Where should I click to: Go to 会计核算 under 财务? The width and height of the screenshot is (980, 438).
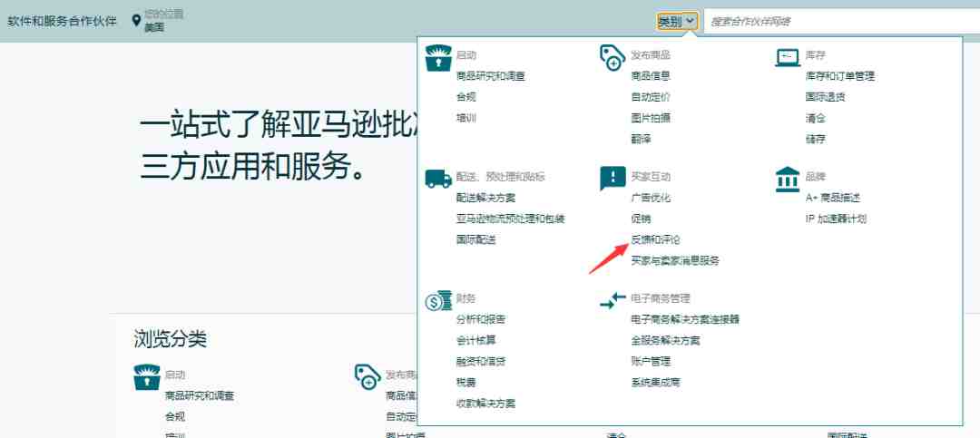(475, 341)
